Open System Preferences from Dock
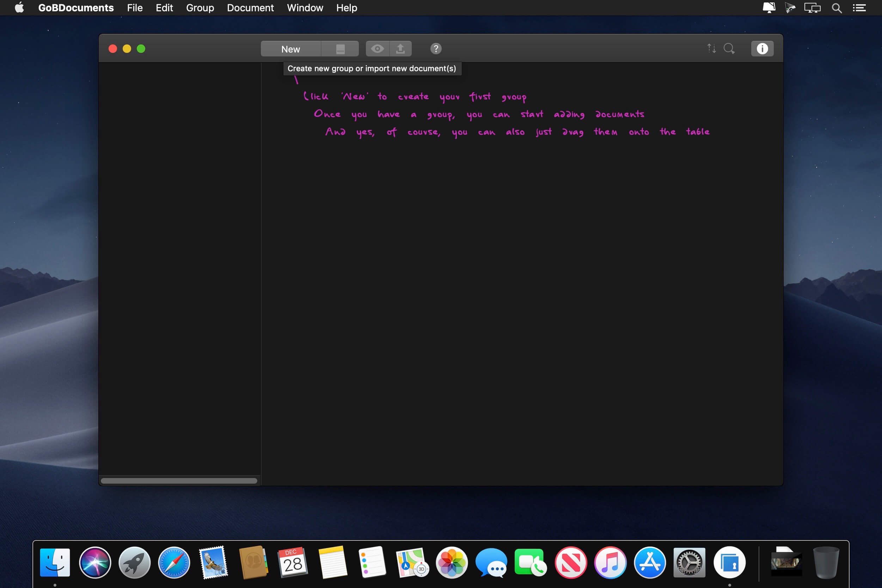This screenshot has height=588, width=882. [689, 562]
